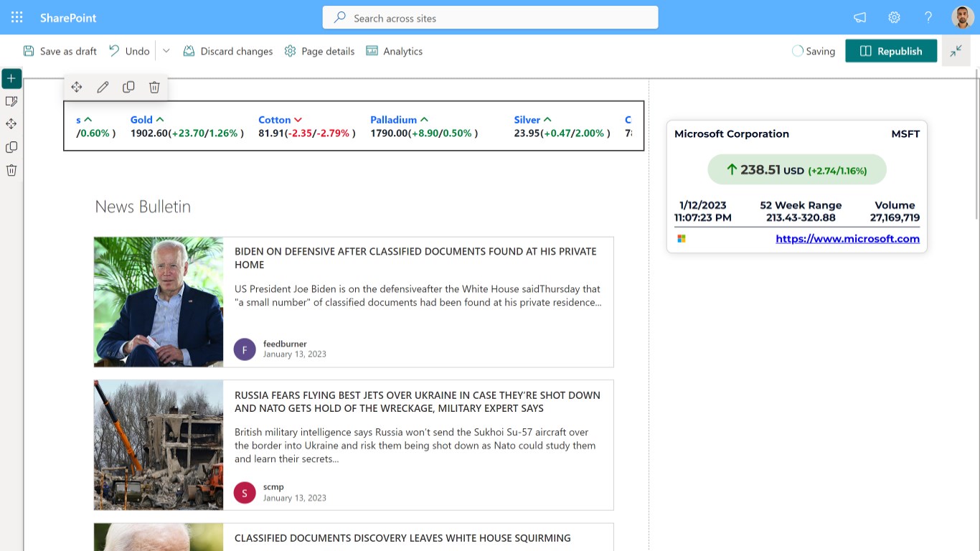Click the Cotton price 81.91 value
The width and height of the screenshot is (980, 551).
[271, 133]
